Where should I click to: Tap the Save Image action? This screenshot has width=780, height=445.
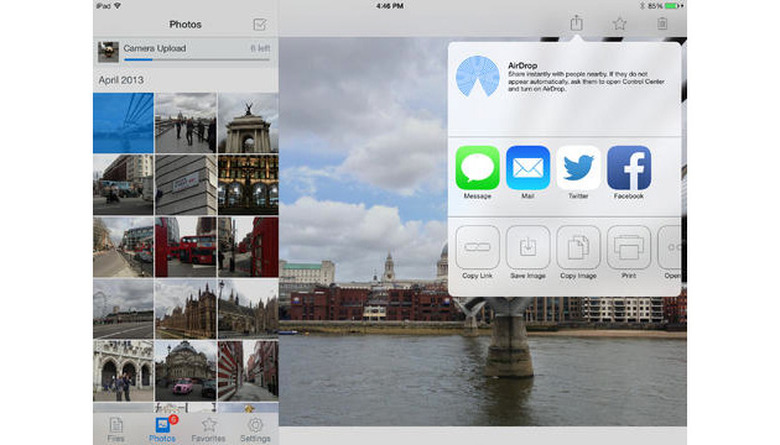(528, 247)
